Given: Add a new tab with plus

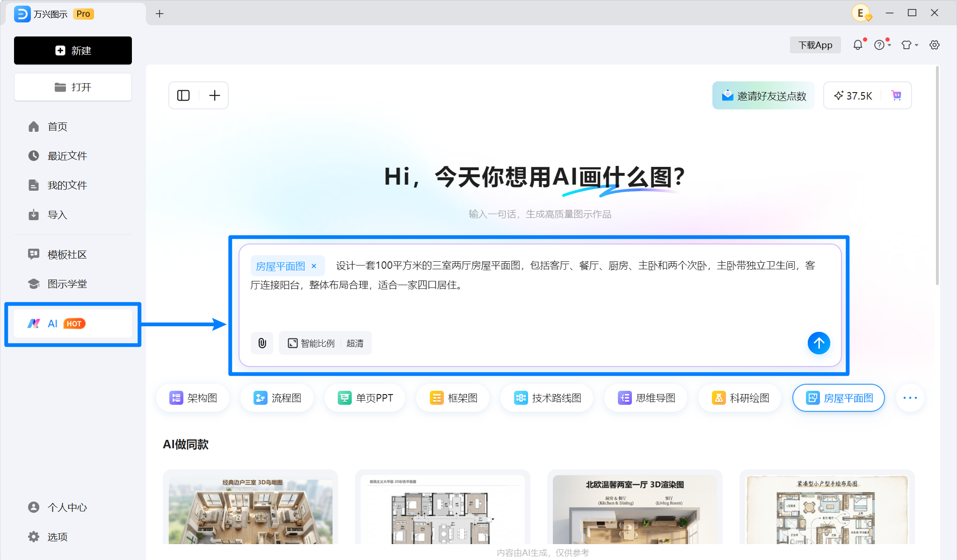Looking at the screenshot, I should click(159, 14).
